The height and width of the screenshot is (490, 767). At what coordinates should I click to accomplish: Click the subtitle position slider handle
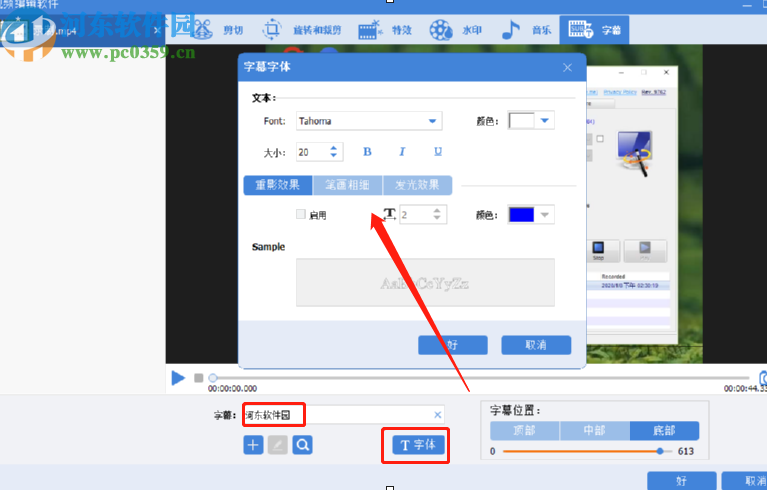[x=660, y=451]
